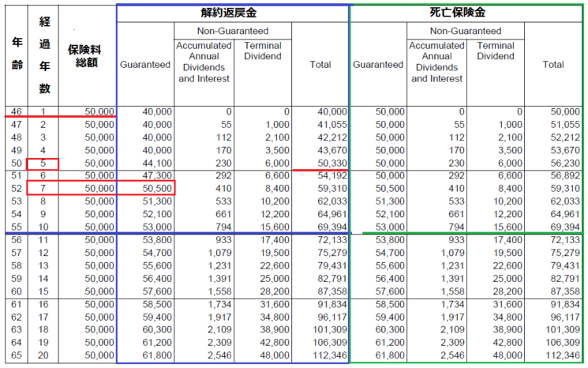Screen dimensions: 588x368
Task: Select Terminal Dividend header under 死亡保険金
Action: 496,51
